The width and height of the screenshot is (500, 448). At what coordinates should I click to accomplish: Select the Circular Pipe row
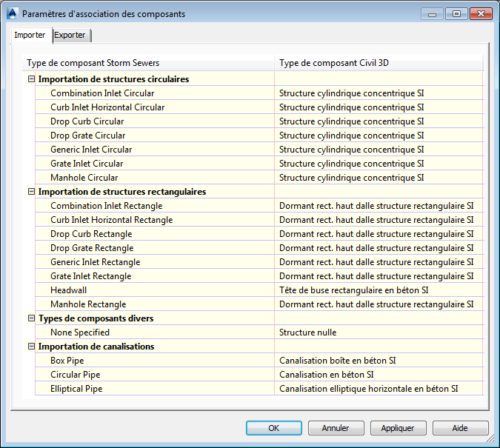pyautogui.click(x=75, y=375)
